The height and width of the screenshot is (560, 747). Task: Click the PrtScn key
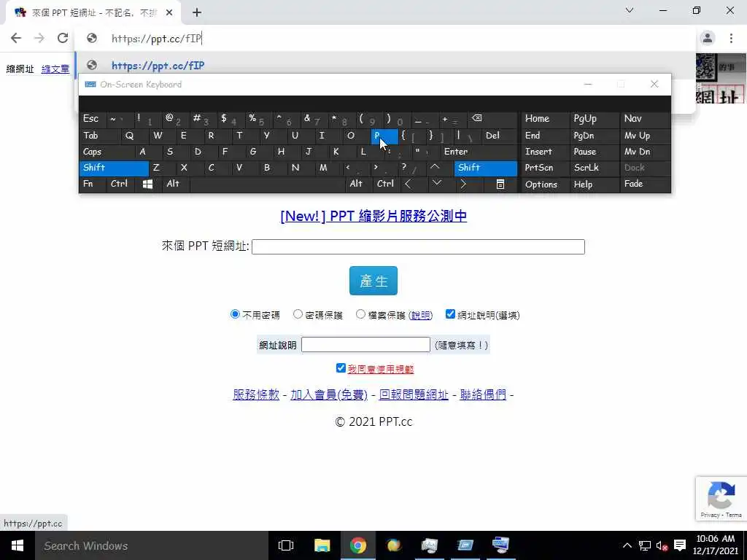545,168
